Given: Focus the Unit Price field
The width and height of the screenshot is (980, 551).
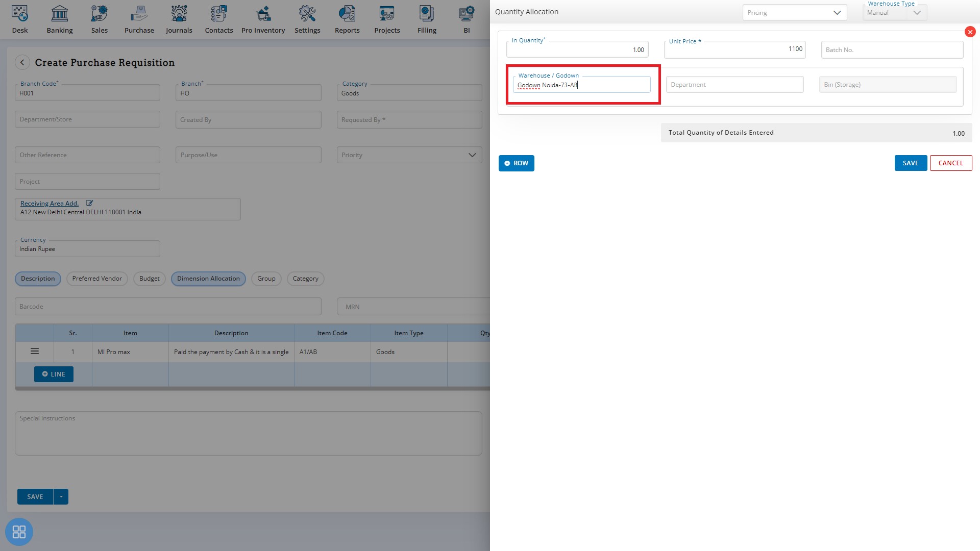Looking at the screenshot, I should (735, 49).
